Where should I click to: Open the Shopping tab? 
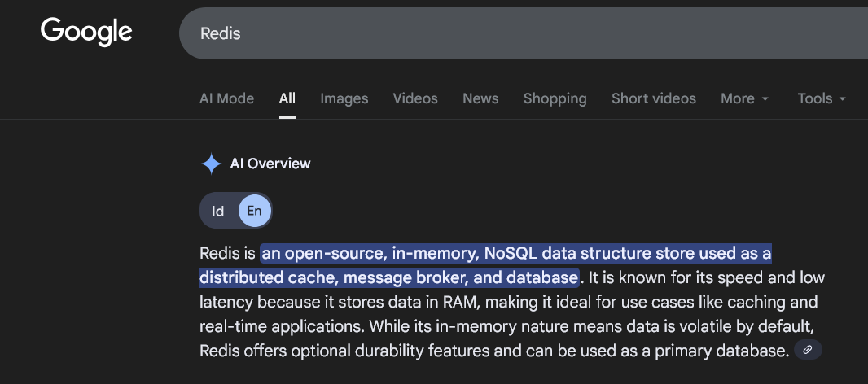point(555,98)
